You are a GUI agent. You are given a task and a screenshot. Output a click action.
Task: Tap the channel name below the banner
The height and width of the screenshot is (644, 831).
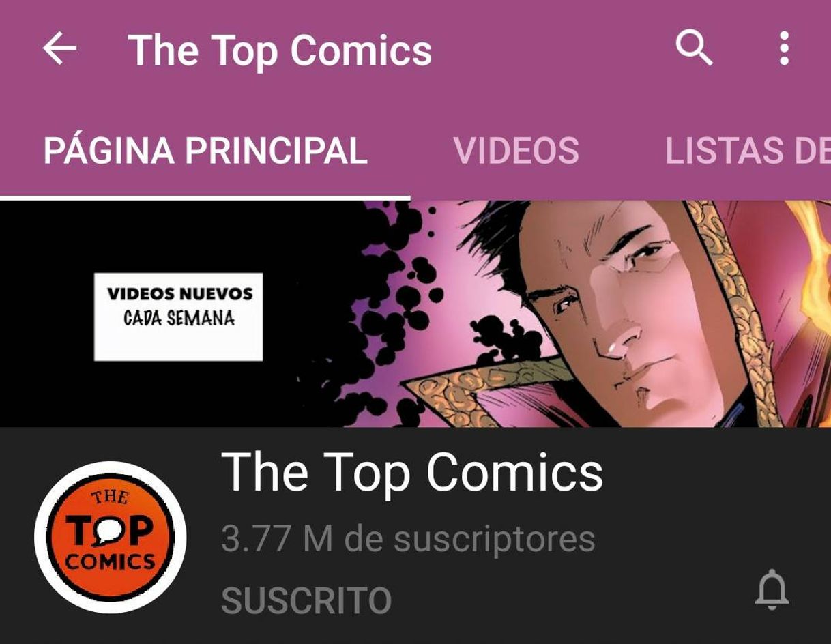(x=412, y=472)
